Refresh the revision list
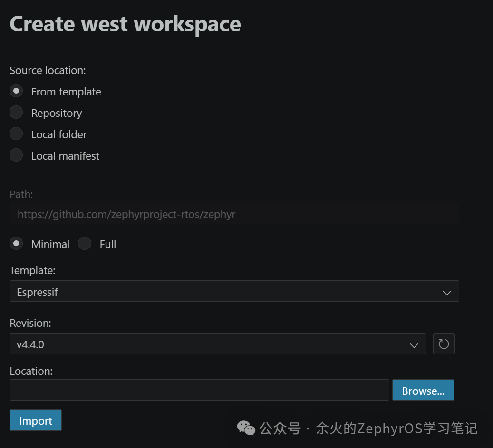 pyautogui.click(x=444, y=344)
